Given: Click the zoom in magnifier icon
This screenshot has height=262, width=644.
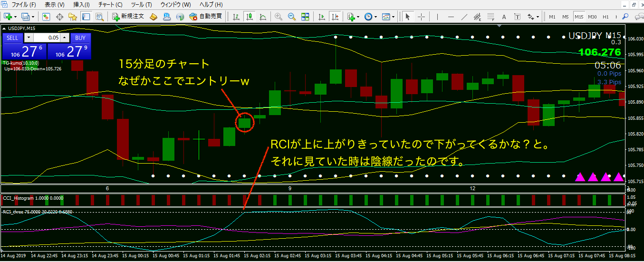Looking at the screenshot, I should click(x=278, y=17).
